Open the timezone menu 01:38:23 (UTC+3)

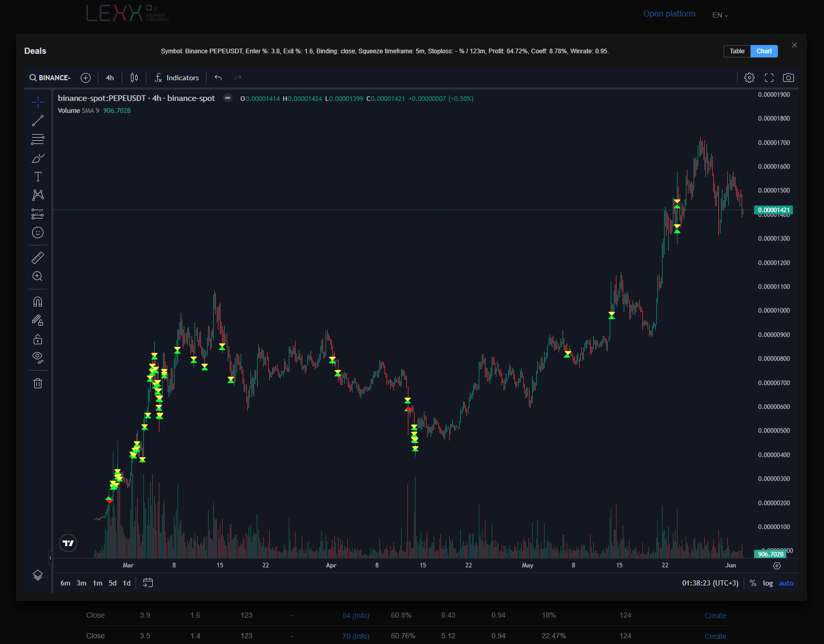pyautogui.click(x=710, y=583)
